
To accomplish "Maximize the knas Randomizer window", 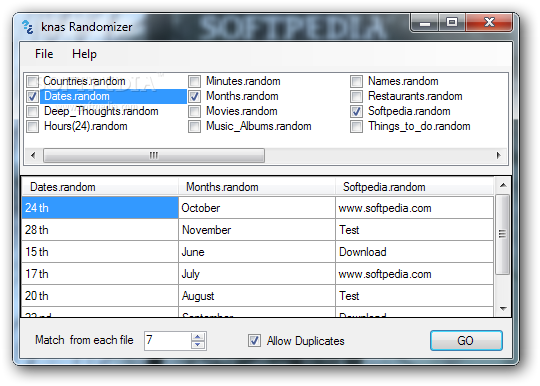I will [452, 23].
